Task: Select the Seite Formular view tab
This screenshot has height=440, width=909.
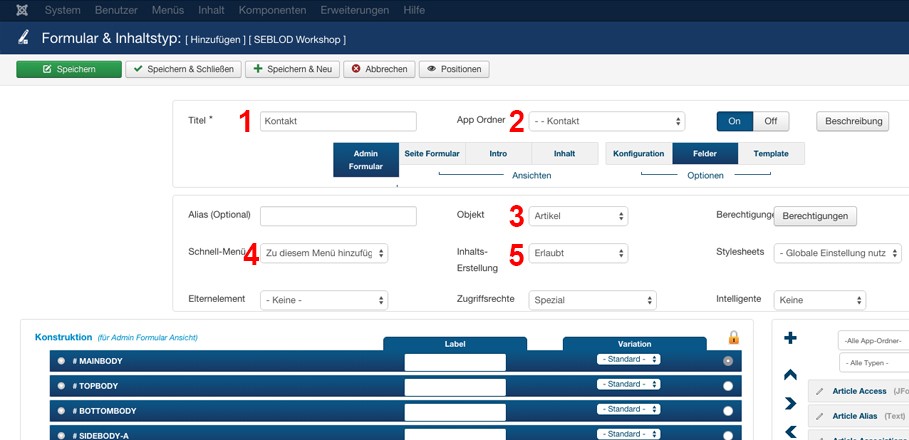Action: click(x=432, y=154)
